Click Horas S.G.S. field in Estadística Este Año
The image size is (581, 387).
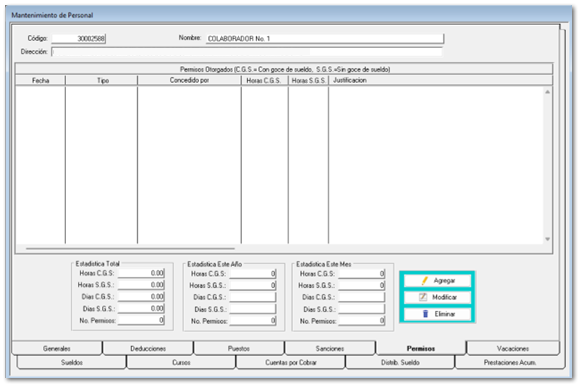253,286
